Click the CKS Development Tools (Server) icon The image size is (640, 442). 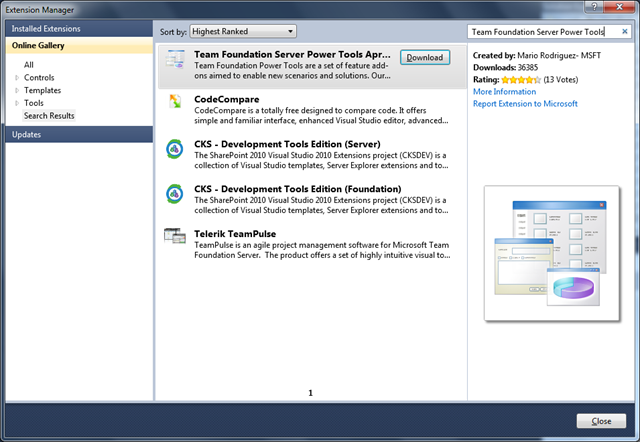click(x=175, y=148)
